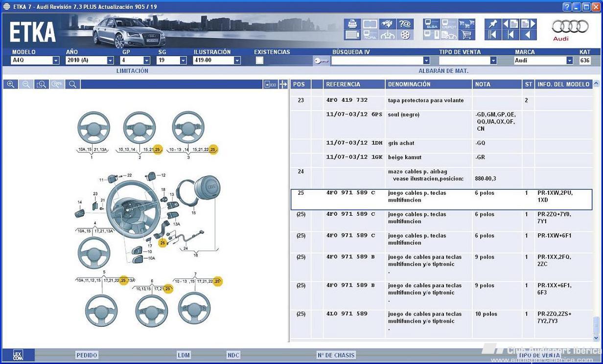Click the Nº DE CHASIS button
The height and width of the screenshot is (364, 603).
point(336,355)
